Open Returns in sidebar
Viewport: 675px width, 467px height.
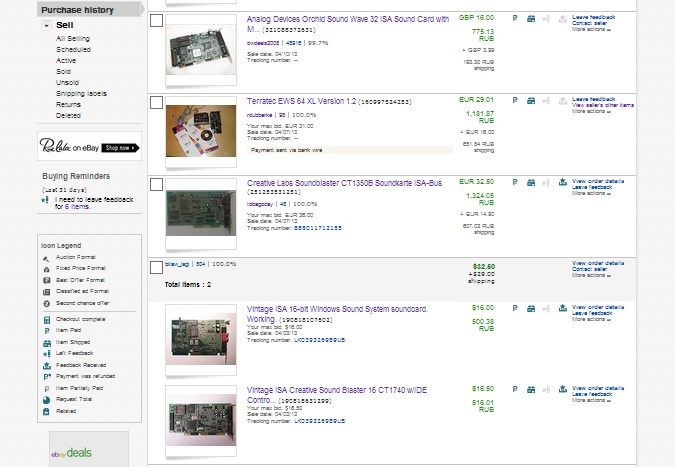pos(68,105)
